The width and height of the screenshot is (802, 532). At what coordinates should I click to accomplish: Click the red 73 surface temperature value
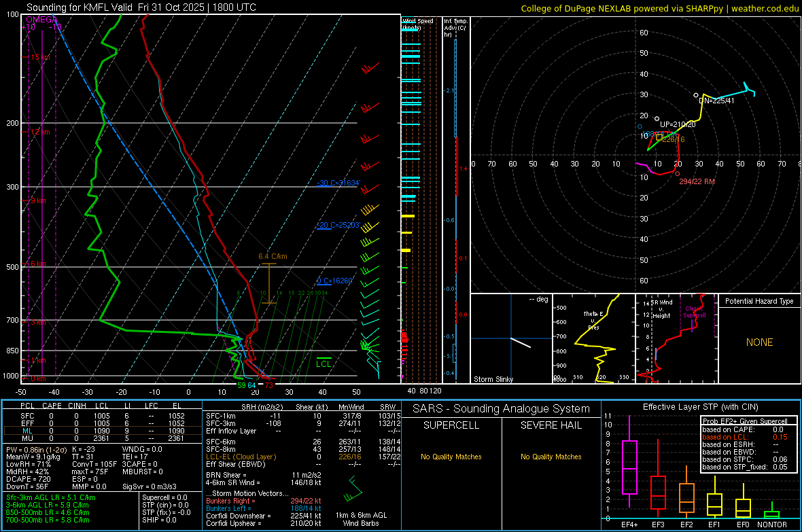pos(268,385)
